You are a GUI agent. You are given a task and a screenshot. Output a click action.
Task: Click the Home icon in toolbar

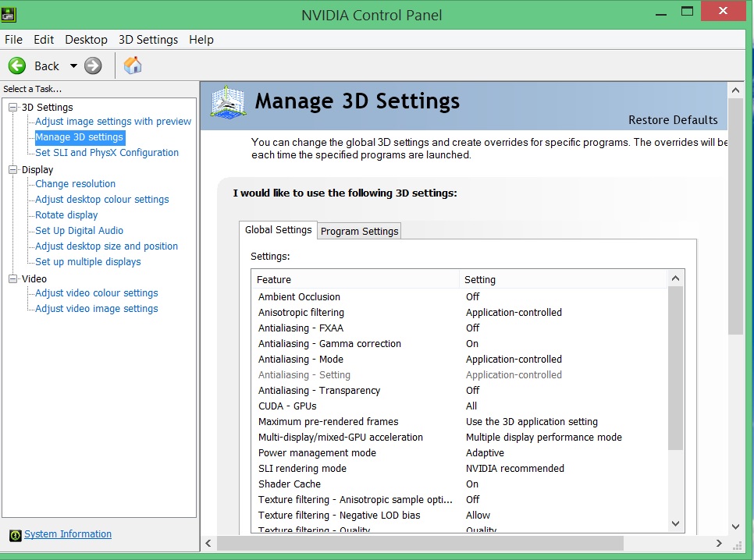[x=132, y=66]
